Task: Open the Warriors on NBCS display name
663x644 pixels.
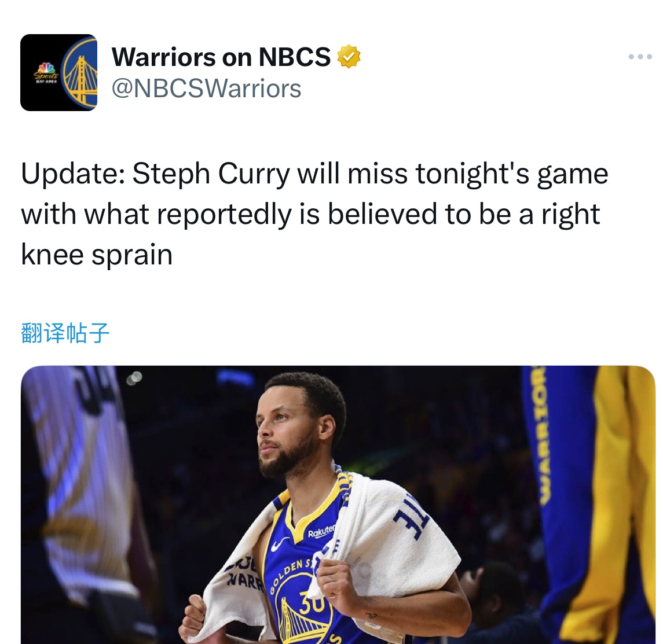Action: [x=221, y=57]
